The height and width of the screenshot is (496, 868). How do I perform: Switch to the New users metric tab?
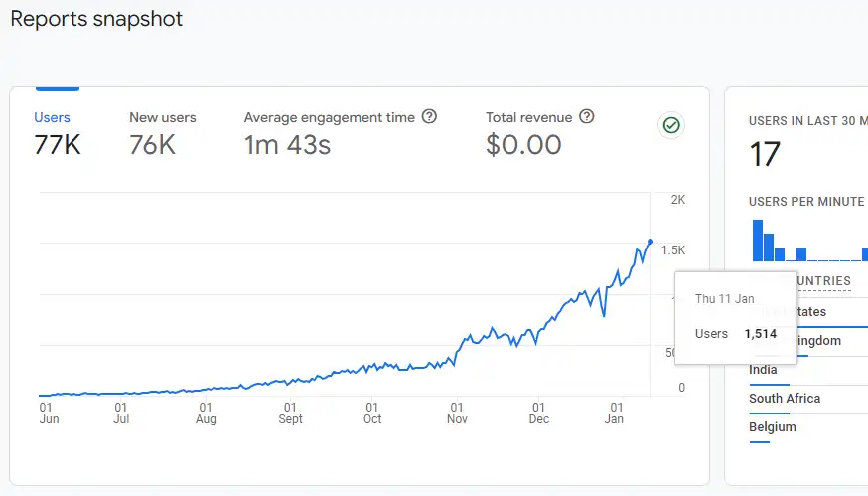tap(162, 134)
